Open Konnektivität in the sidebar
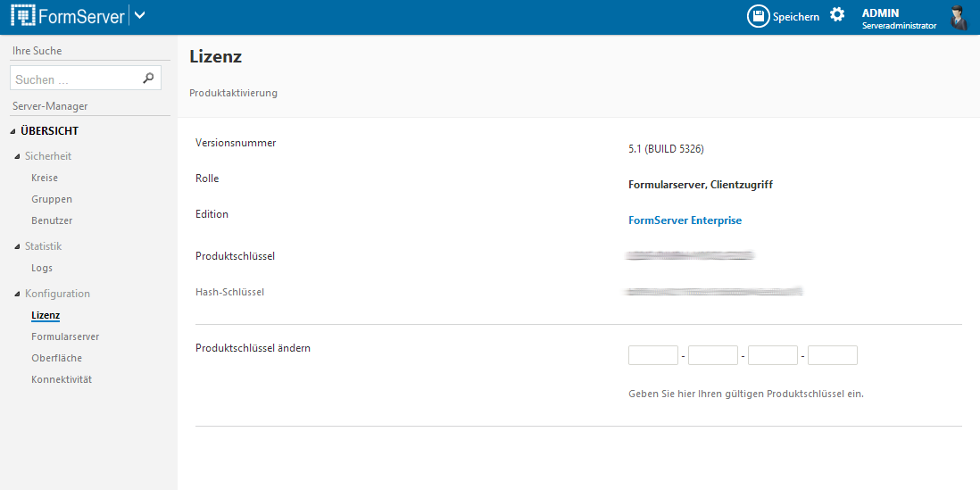Viewport: 980px width, 490px height. (62, 379)
